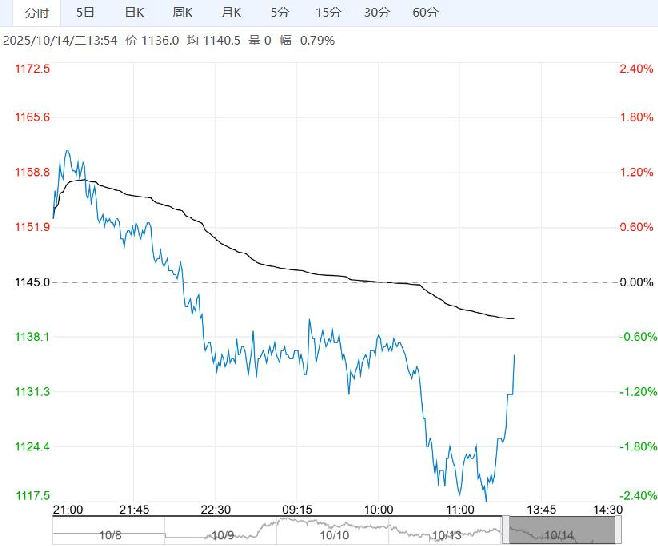The image size is (658, 546).
Task: Select the 日K daily candlestick tab
Action: [x=134, y=13]
